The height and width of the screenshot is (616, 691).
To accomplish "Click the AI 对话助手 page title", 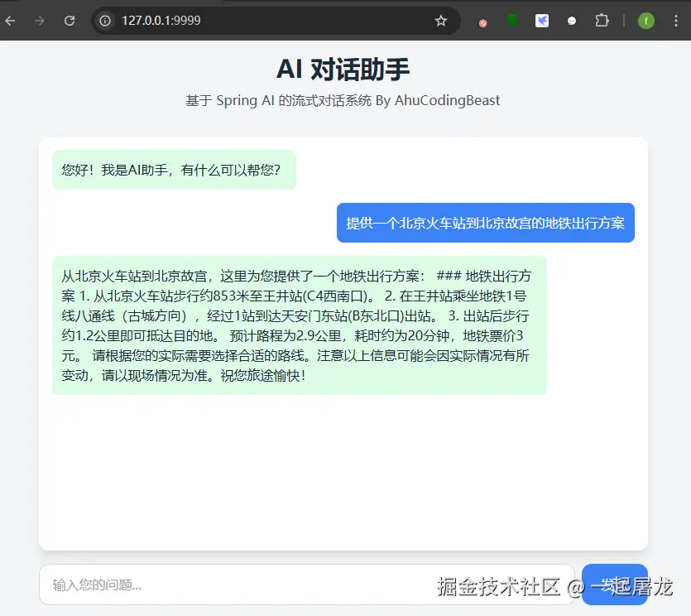I will click(x=343, y=70).
